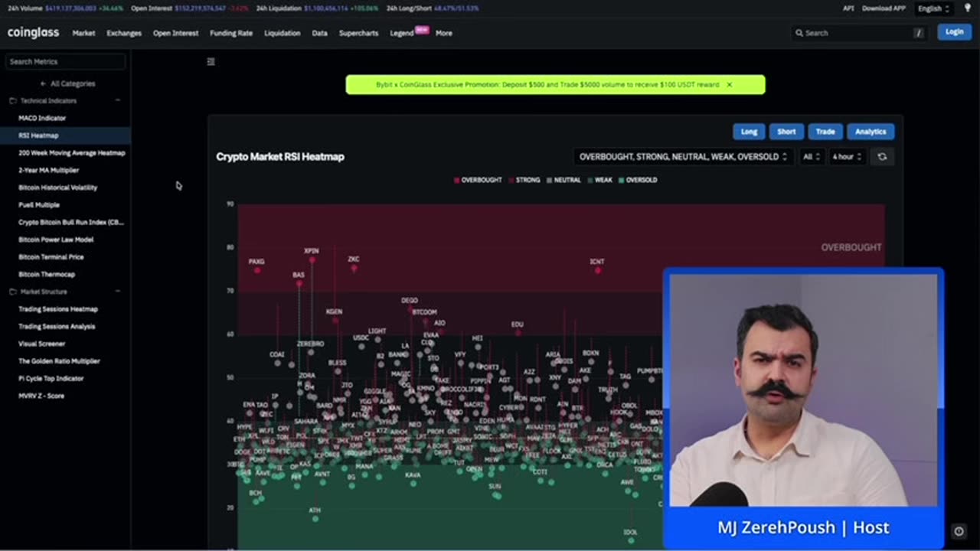Select Puell Multiple

[39, 205]
